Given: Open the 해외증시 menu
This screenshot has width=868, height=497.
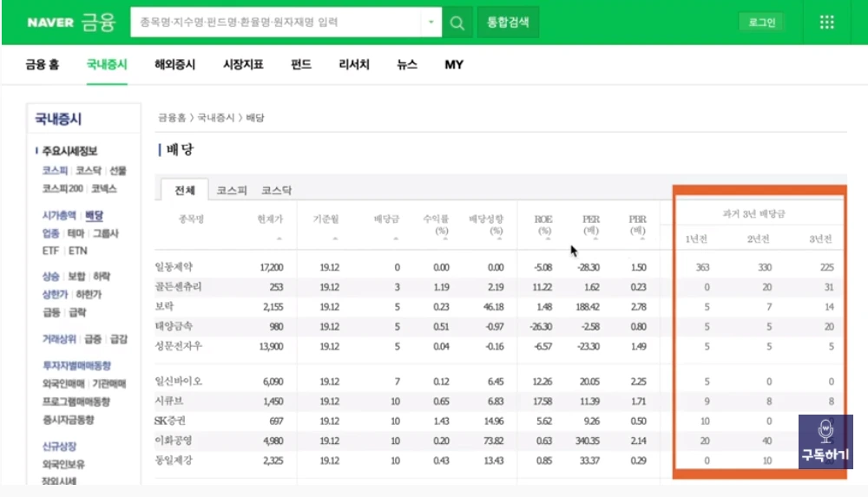Looking at the screenshot, I should 175,65.
